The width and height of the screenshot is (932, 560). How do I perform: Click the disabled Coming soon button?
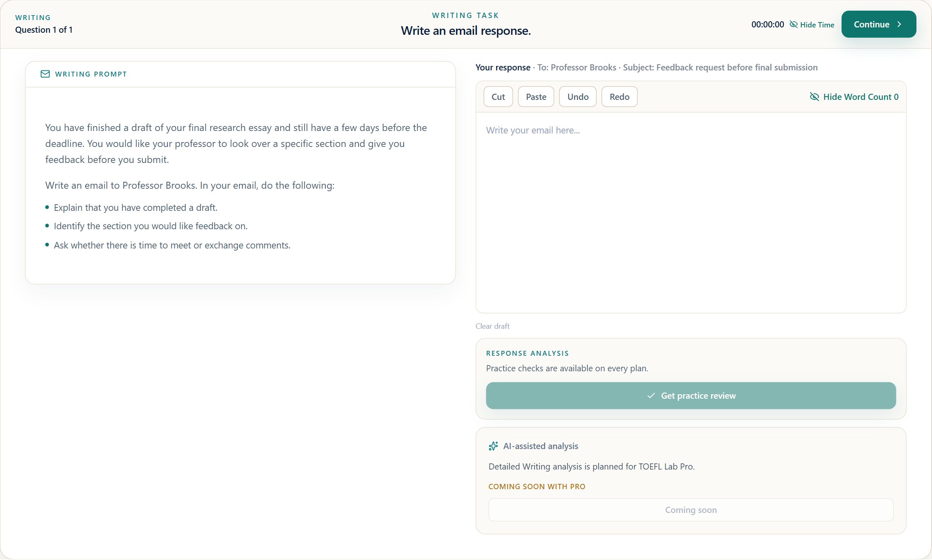pyautogui.click(x=691, y=510)
